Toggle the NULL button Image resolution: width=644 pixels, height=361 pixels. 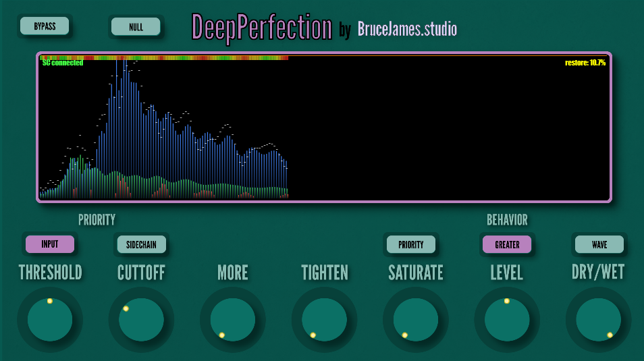[x=136, y=27]
